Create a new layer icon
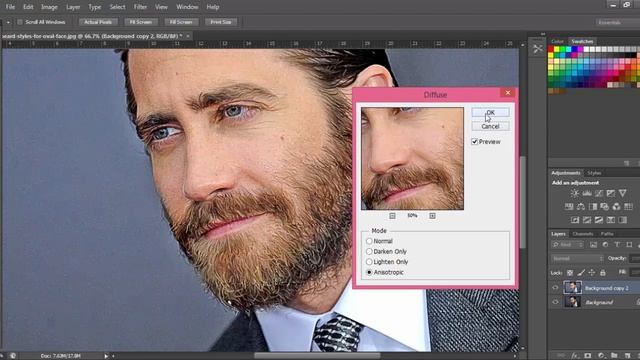The height and width of the screenshot is (360, 640). tap(627, 356)
